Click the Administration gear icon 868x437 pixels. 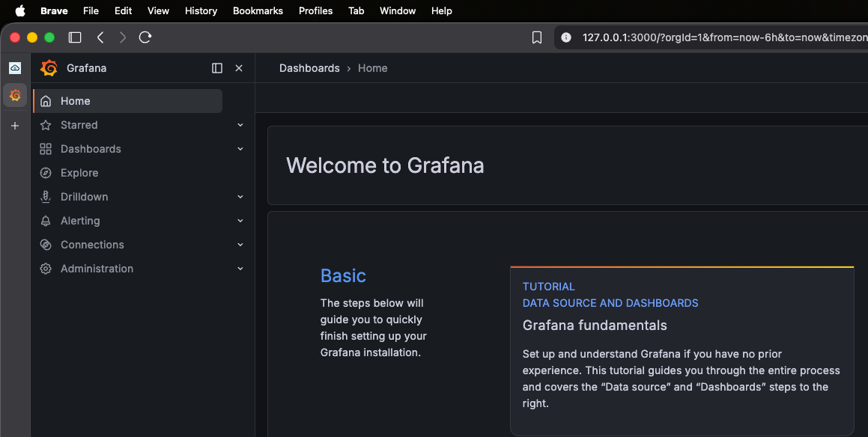pos(46,269)
